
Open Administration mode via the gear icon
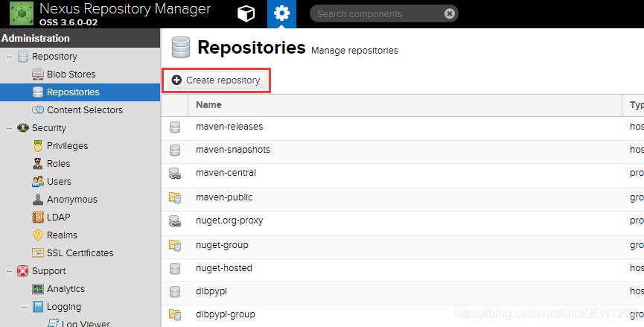click(281, 13)
